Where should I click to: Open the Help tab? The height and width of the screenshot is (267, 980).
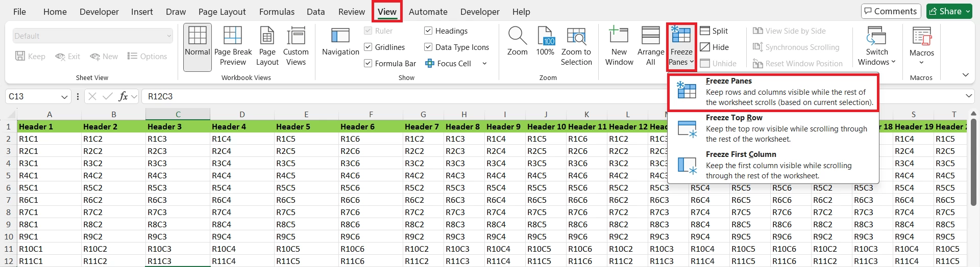coord(521,12)
